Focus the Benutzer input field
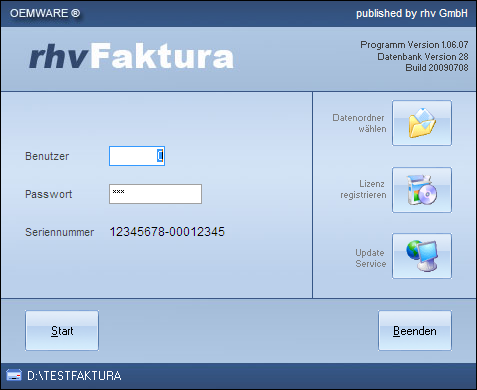Image resolution: width=477 pixels, height=390 pixels. coord(137,156)
